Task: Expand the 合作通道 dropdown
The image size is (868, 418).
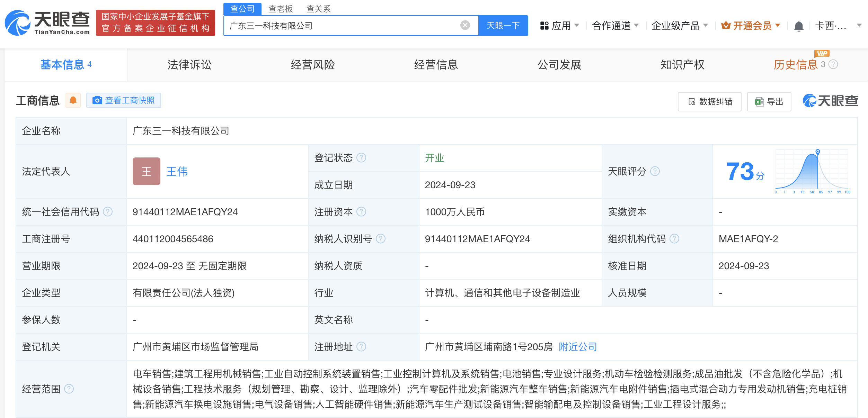Action: [x=615, y=26]
